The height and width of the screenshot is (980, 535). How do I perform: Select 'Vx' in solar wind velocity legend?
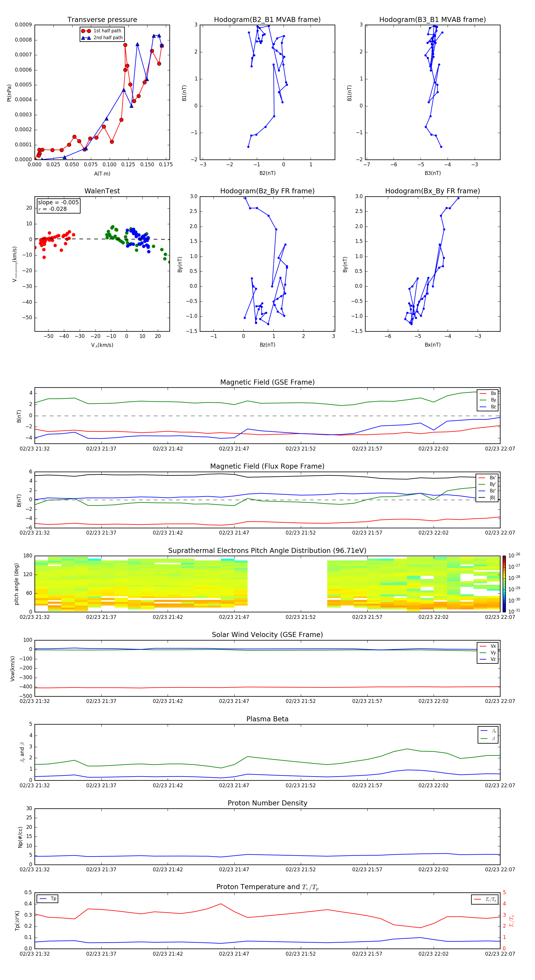488,647
